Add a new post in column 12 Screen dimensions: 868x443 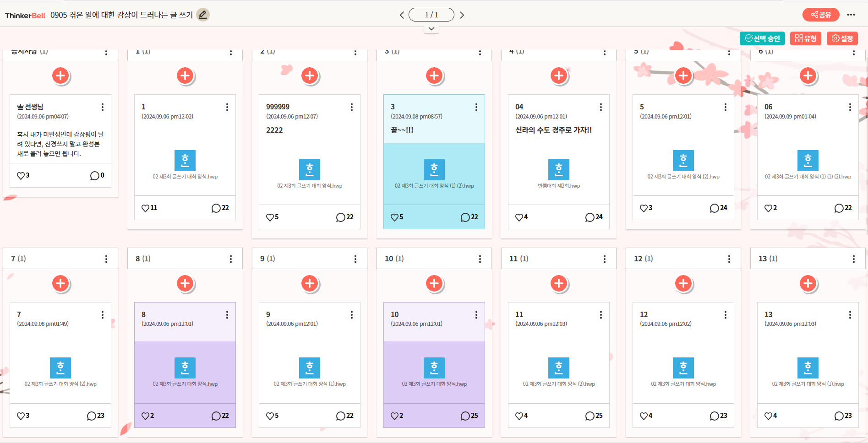[x=683, y=283]
